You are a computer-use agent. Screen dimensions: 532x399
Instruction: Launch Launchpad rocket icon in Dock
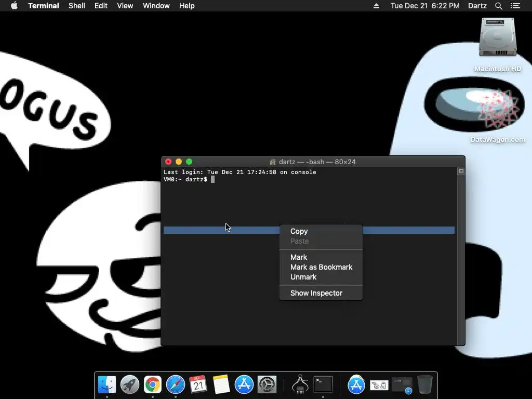(x=129, y=384)
